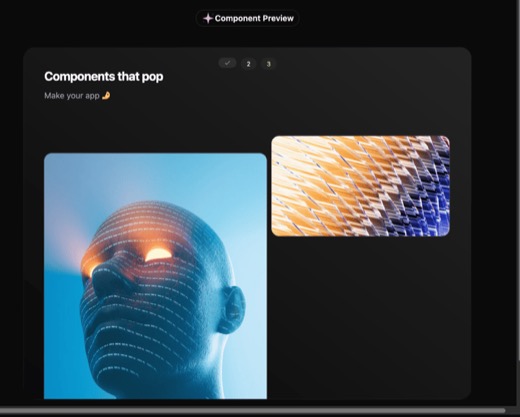Open the blue head portrait image
The width and height of the screenshot is (520, 417).
tap(155, 276)
